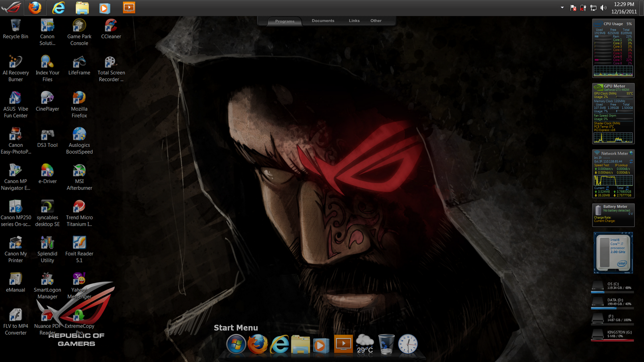
Task: Launch Firefox from the bottom dock
Action: point(258,344)
